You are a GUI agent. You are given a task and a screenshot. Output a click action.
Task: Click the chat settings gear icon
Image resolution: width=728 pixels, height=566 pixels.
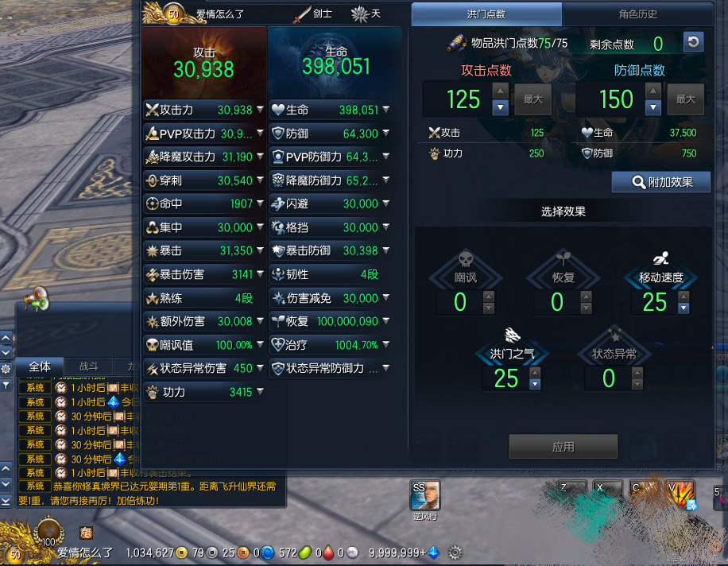tap(6, 369)
